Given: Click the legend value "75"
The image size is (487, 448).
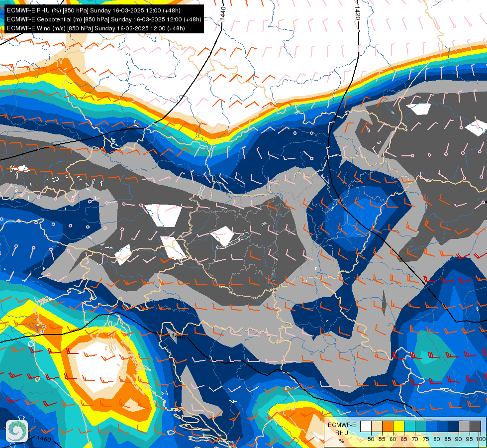Looking at the screenshot, I should (426, 440).
